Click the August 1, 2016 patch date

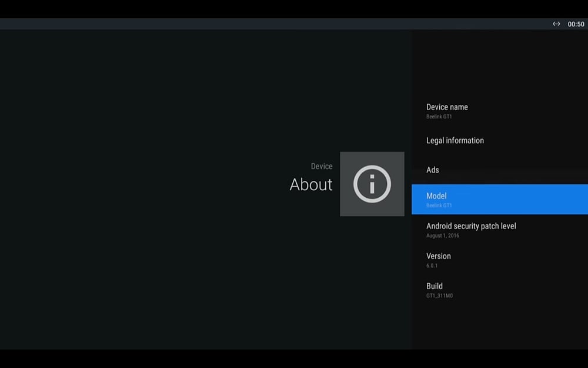tap(443, 236)
